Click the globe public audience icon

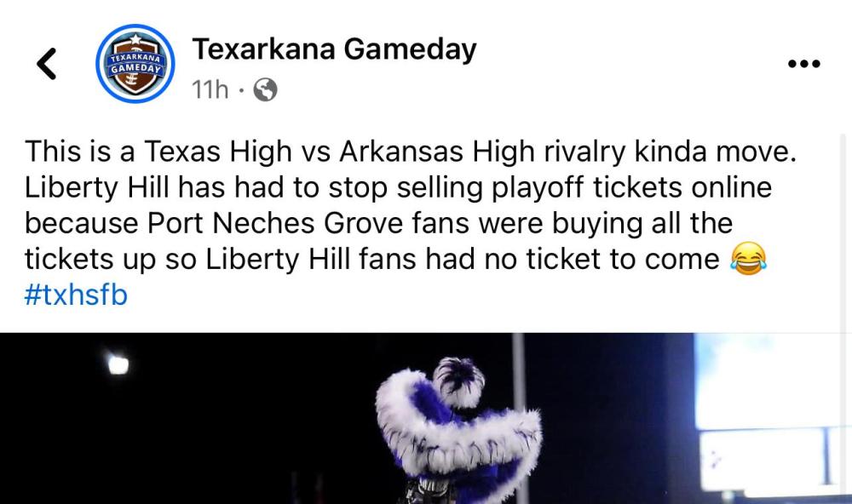[265, 89]
